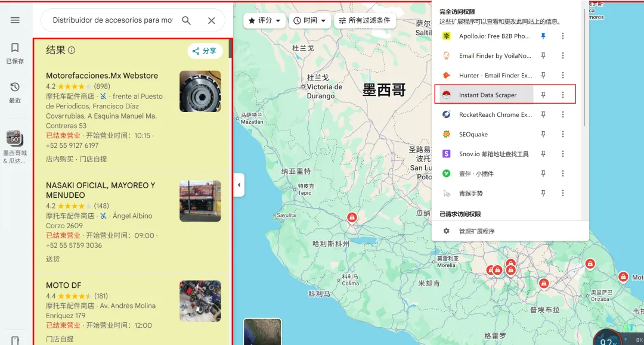This screenshot has height=345, width=644.
Task: Click the MOTO DF photo thumbnail
Action: (x=200, y=301)
